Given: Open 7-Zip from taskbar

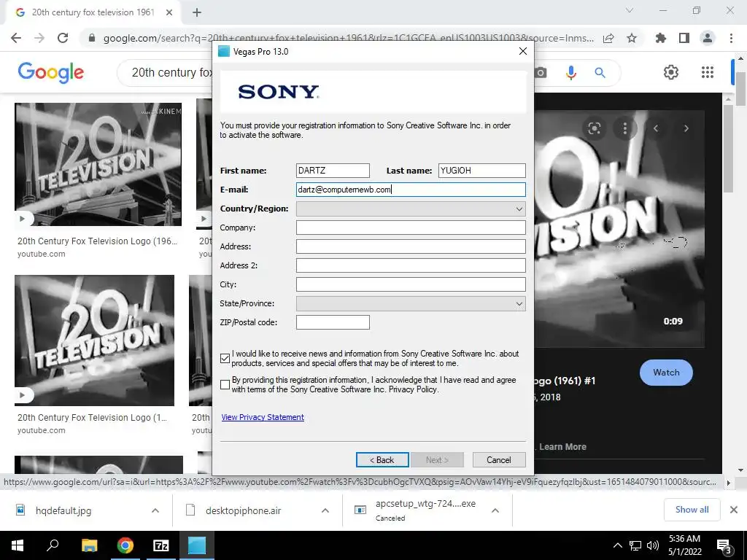Looking at the screenshot, I should (x=160, y=545).
